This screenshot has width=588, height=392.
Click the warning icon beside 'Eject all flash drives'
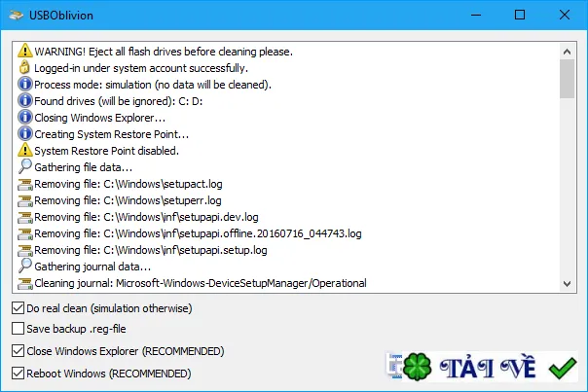coord(24,51)
